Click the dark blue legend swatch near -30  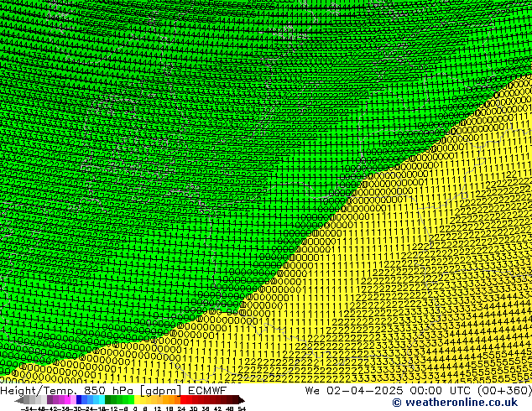pyautogui.click(x=79, y=399)
